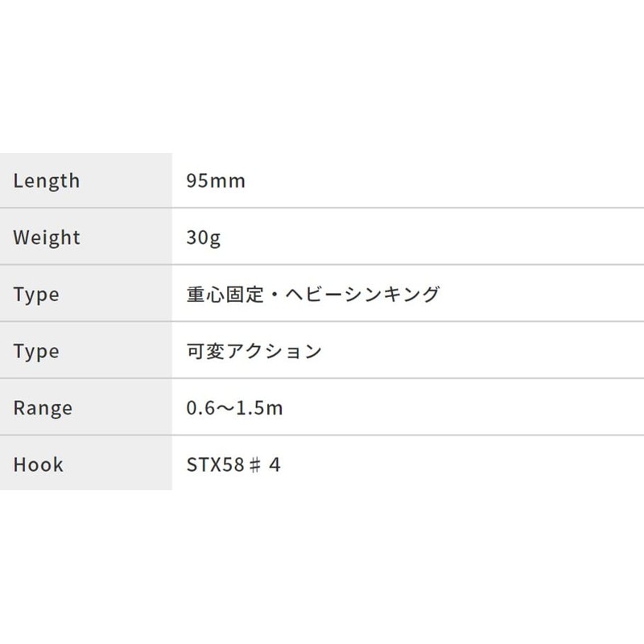
Task: Click the ・ separator in the Type value
Action: click(x=275, y=295)
